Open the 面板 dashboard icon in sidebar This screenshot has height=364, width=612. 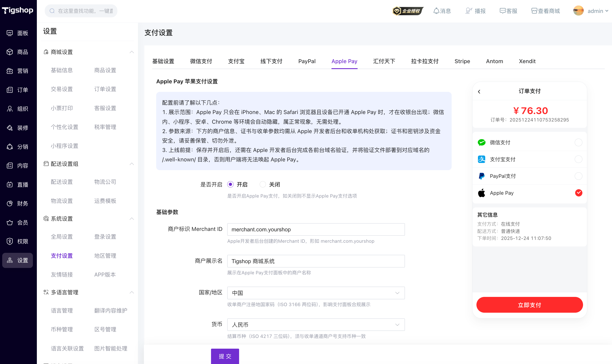pos(10,33)
